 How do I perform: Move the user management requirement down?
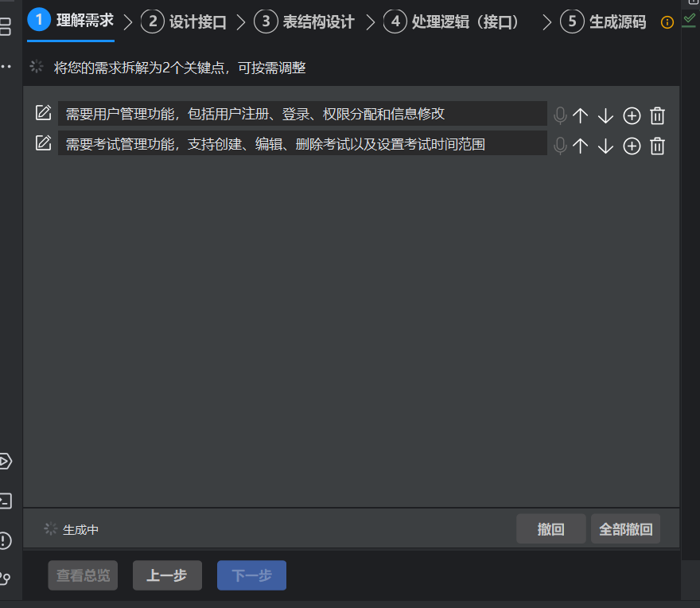click(605, 115)
